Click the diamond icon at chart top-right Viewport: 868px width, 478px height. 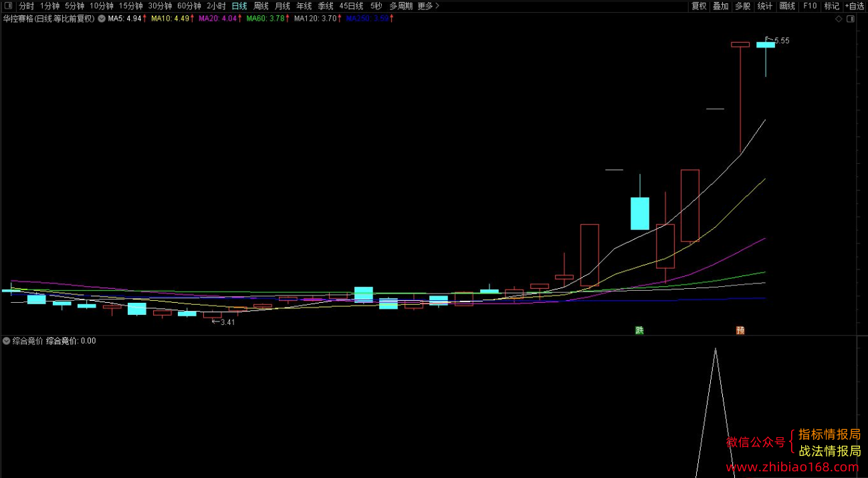point(839,19)
